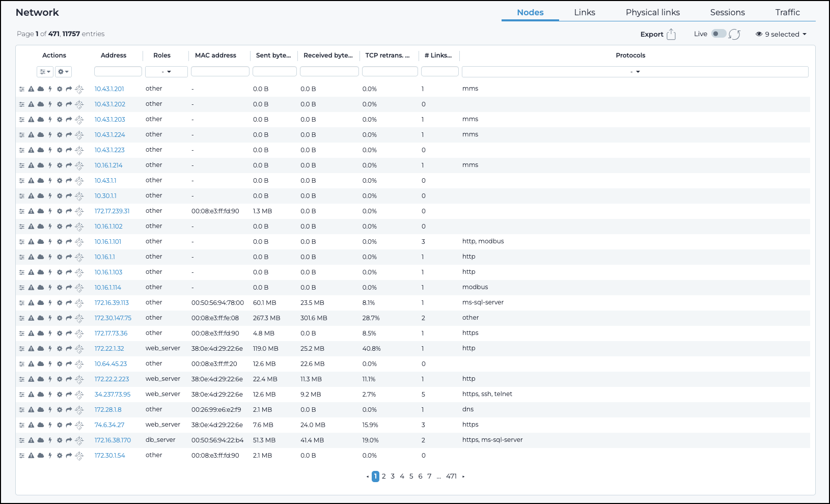
Task: Click the crosshair navigate icon for 172.16.38.170
Action: (79, 440)
